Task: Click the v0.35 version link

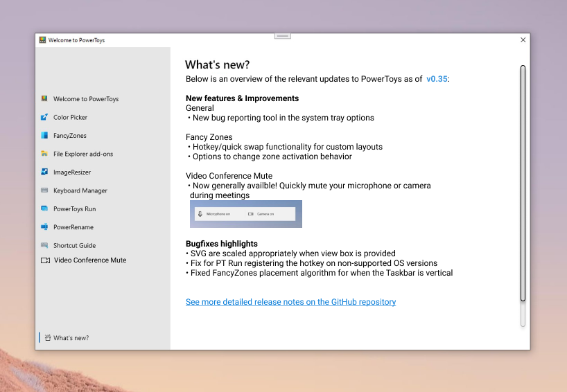Action: point(437,79)
